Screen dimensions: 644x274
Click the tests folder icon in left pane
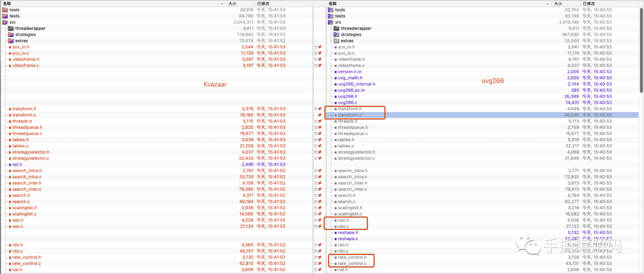click(x=5, y=16)
